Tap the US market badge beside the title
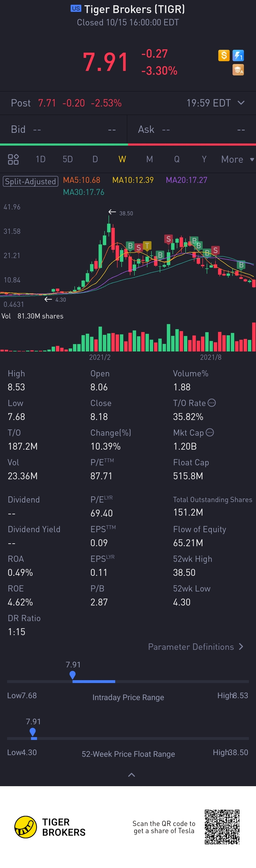Viewport: 256px width, 868px height. pos(76,9)
